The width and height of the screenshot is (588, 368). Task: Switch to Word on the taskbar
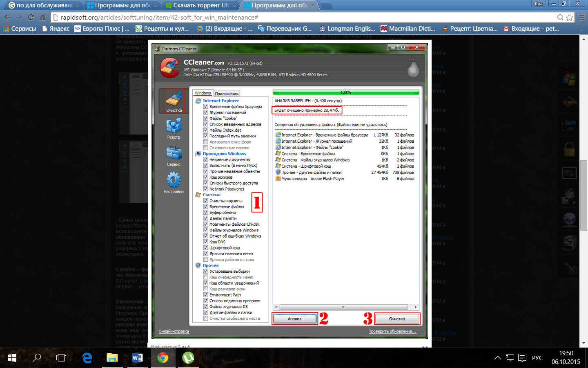coord(137,358)
